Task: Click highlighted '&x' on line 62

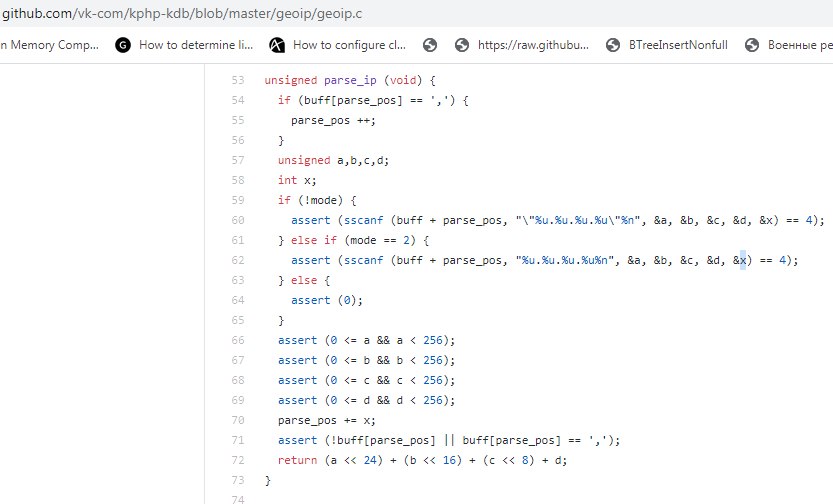Action: pyautogui.click(x=740, y=260)
